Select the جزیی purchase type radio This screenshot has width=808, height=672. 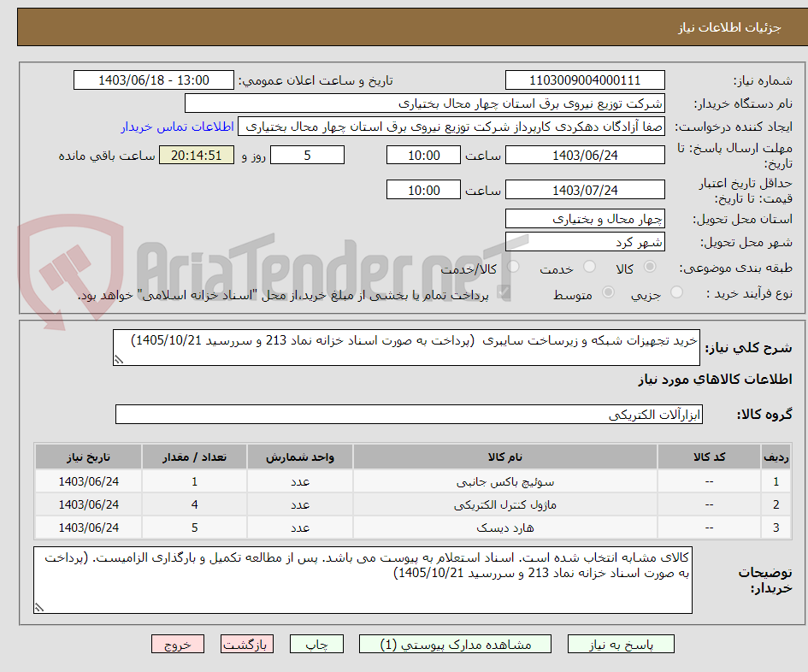click(x=676, y=292)
